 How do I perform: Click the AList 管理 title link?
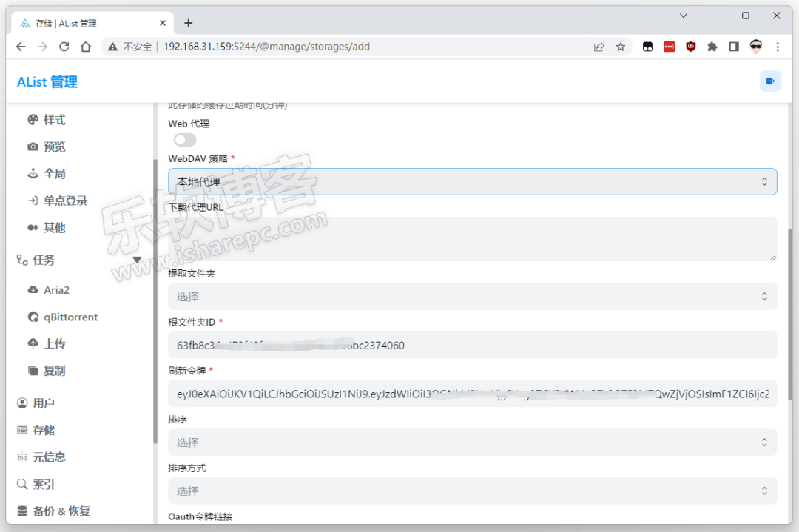47,81
